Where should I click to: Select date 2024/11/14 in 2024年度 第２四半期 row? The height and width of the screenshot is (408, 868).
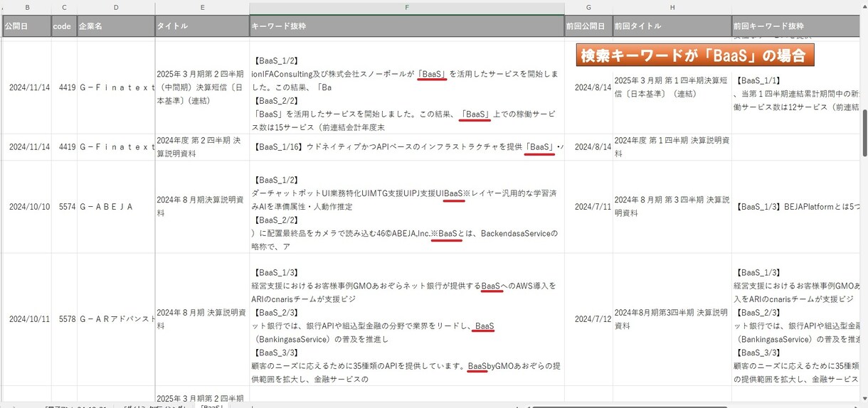[x=27, y=147]
